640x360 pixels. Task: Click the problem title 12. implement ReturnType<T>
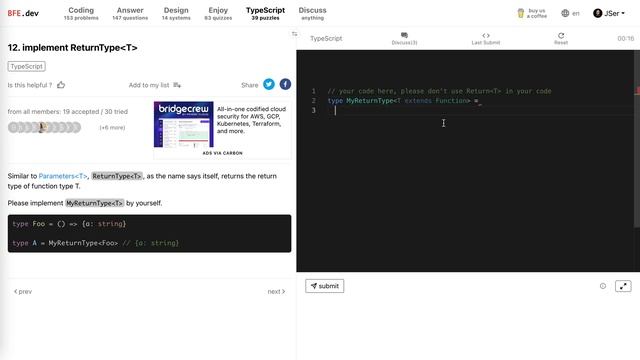coord(72,48)
